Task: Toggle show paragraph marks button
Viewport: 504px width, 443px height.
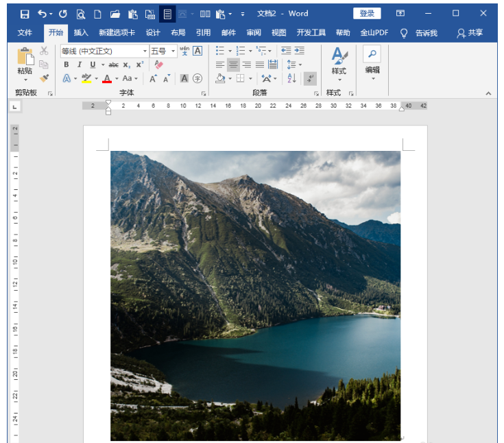Action: click(310, 78)
